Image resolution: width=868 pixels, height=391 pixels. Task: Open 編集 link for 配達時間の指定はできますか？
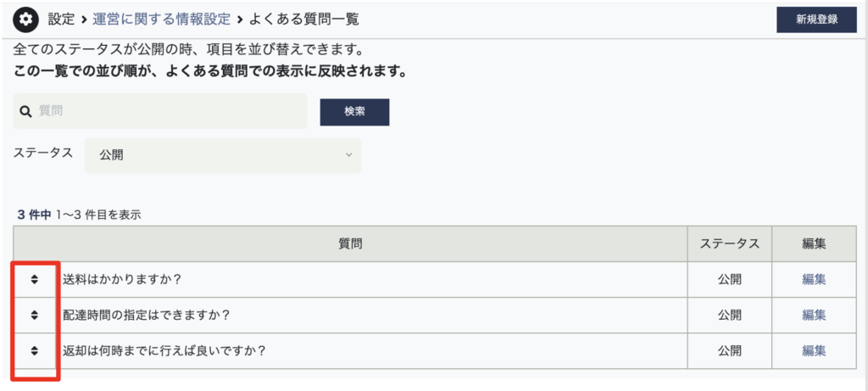[x=814, y=315]
